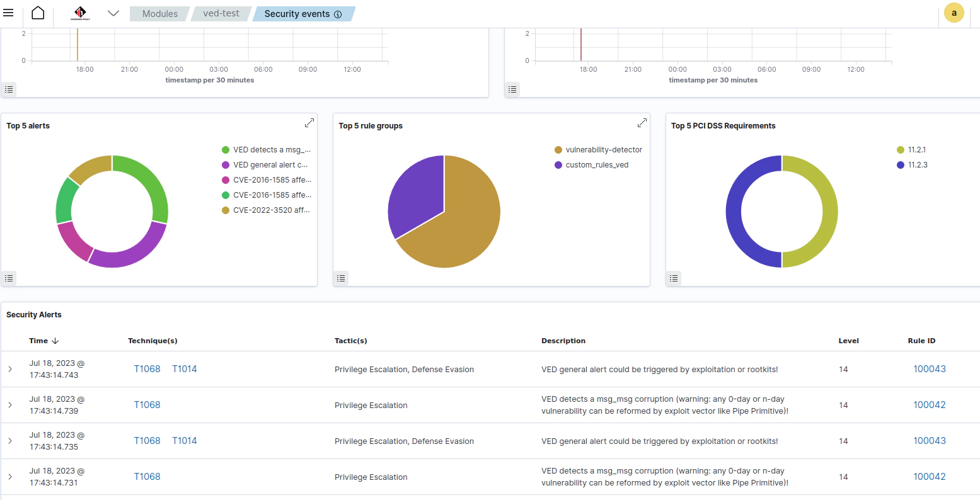980x500 pixels.
Task: Toggle legend in Top 5 alerts panel
Action: (9, 278)
